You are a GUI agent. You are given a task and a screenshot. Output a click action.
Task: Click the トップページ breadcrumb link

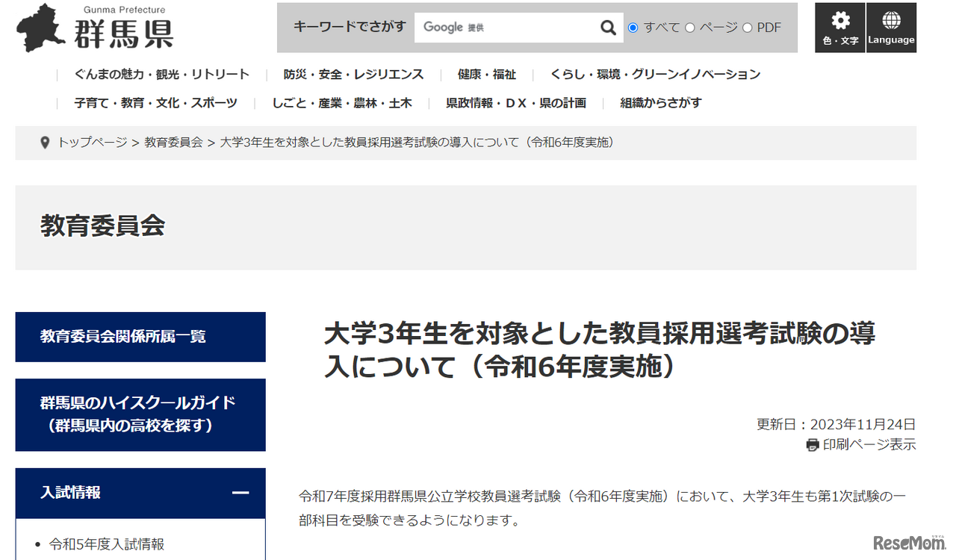[93, 142]
